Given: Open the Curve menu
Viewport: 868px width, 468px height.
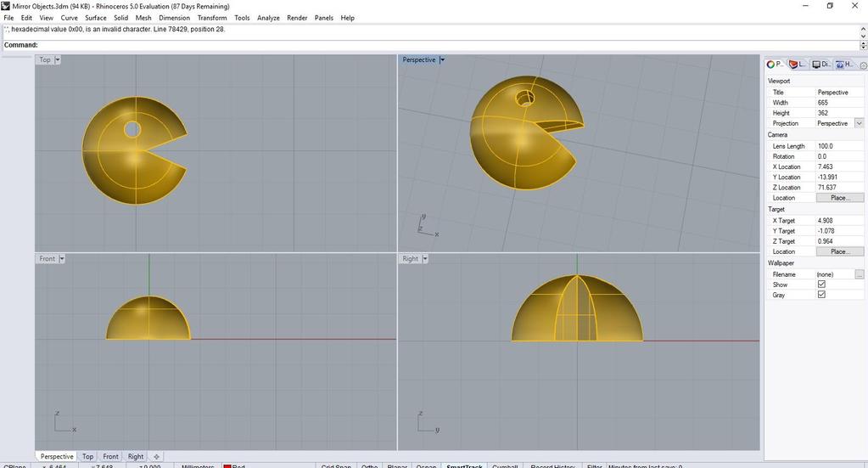Looking at the screenshot, I should pos(70,18).
